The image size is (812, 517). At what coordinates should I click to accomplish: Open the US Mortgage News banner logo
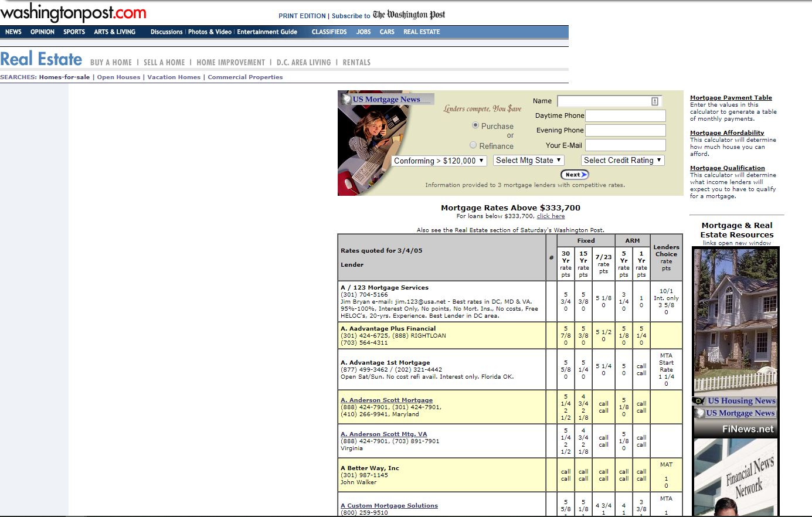click(386, 99)
